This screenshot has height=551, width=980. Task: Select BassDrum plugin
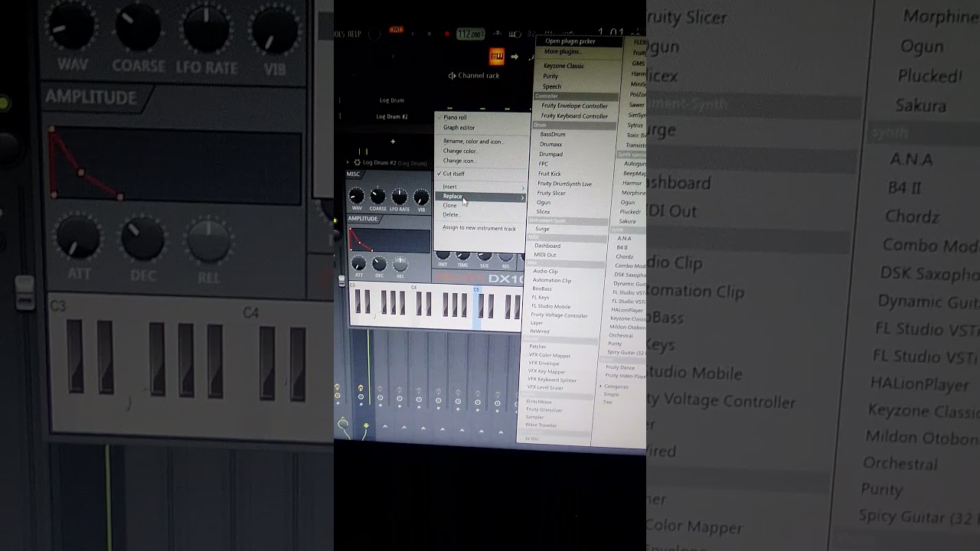[553, 135]
